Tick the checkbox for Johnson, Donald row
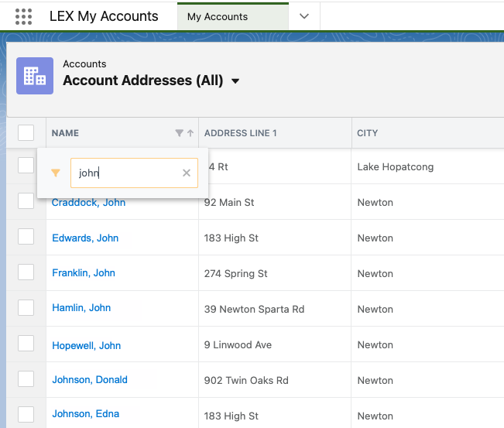This screenshot has width=504, height=428. point(26,379)
